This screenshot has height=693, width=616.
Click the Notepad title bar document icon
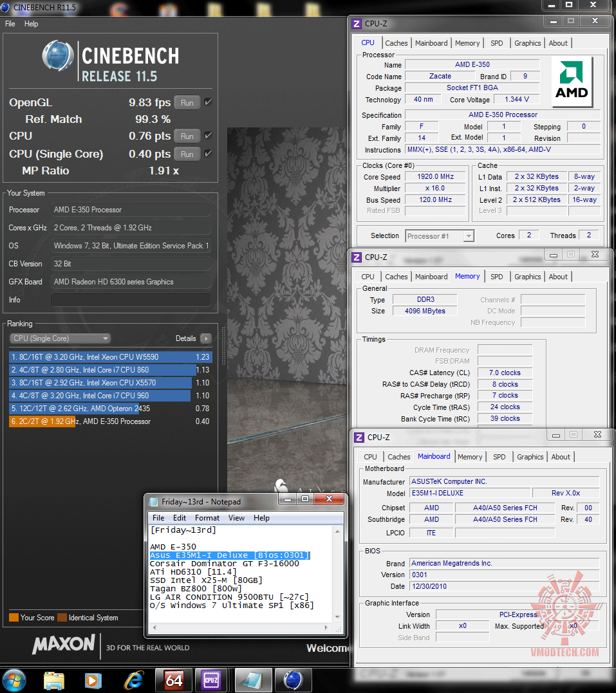[153, 502]
